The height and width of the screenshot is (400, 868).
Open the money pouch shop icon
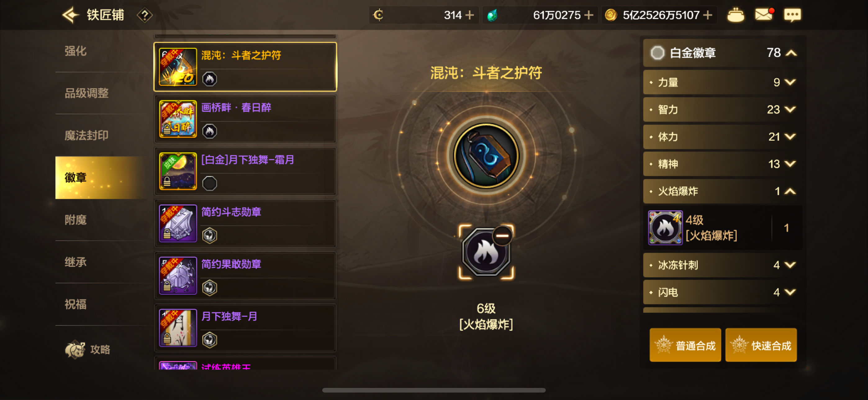[x=735, y=15]
